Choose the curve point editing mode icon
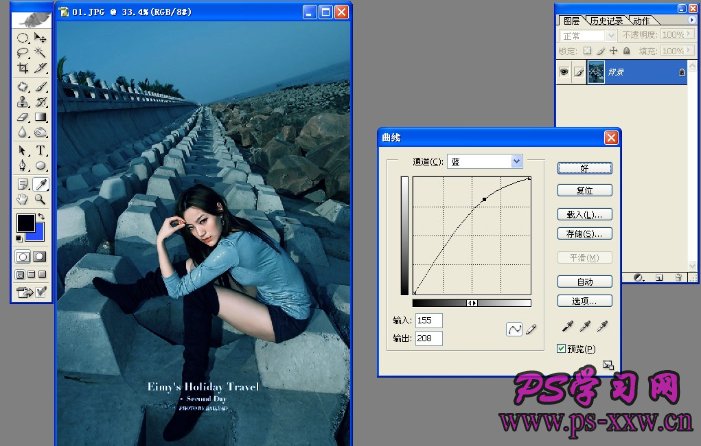This screenshot has width=701, height=446. tap(514, 329)
